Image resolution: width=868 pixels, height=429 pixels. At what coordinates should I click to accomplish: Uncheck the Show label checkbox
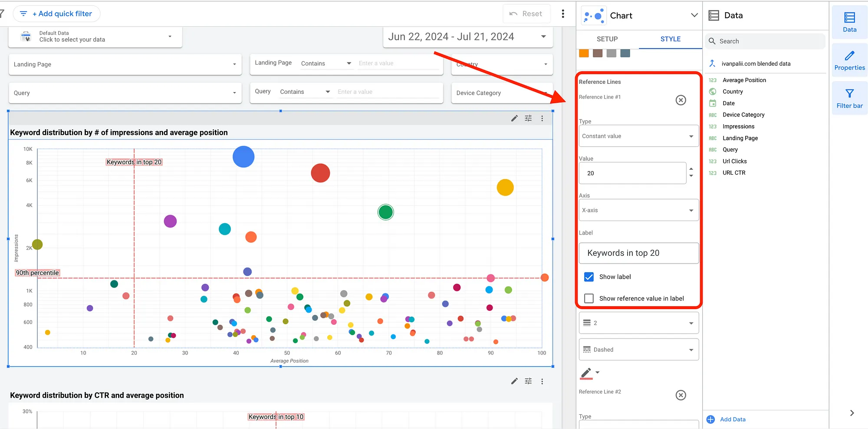pos(589,277)
